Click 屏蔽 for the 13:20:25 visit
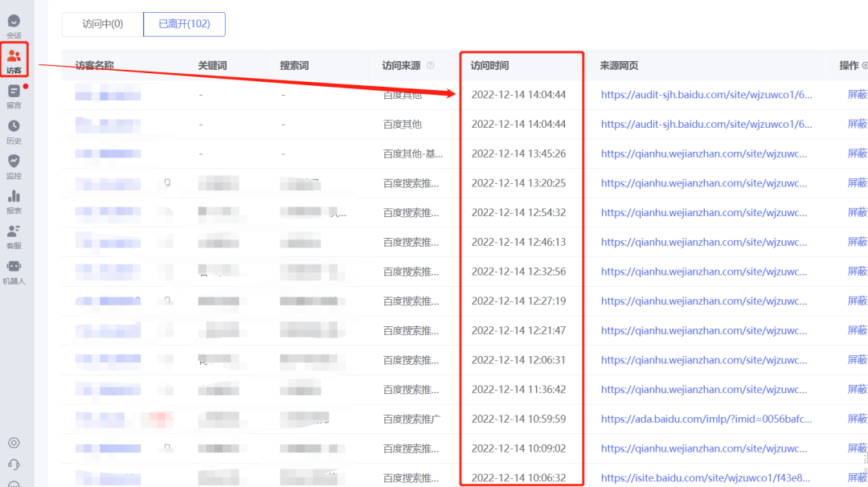868x487 pixels. [x=857, y=183]
